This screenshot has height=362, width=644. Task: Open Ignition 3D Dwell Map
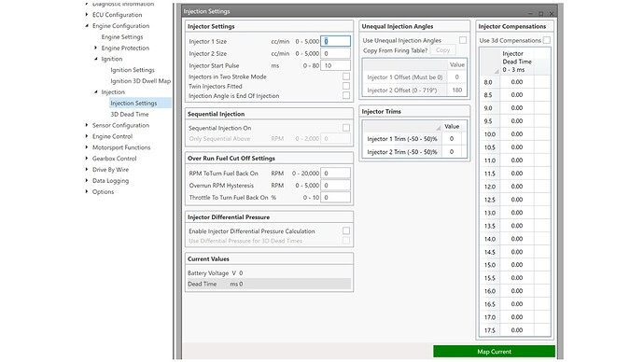[140, 81]
